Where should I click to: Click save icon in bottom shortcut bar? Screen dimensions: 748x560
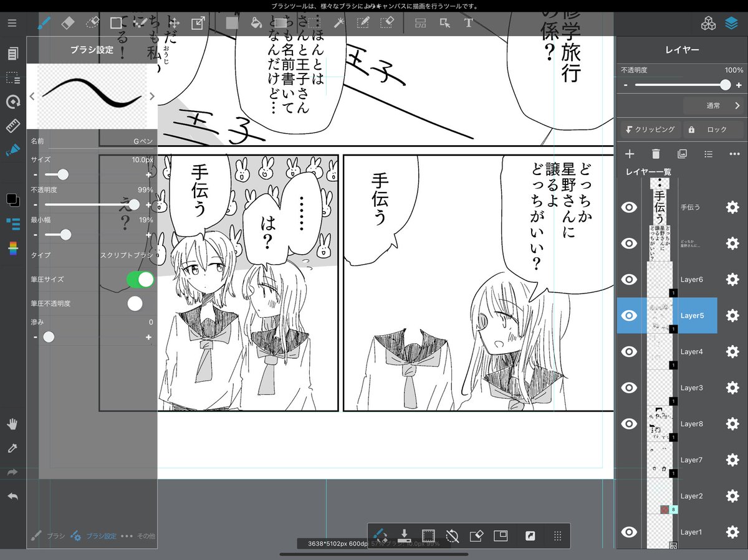tap(404, 536)
